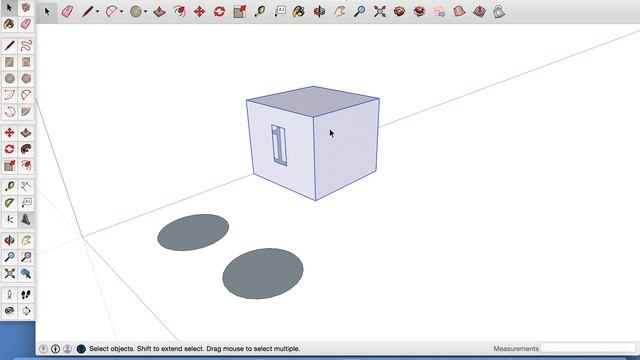This screenshot has height=360, width=640.
Task: Choose the Look Around eye tool
Action: (9, 311)
